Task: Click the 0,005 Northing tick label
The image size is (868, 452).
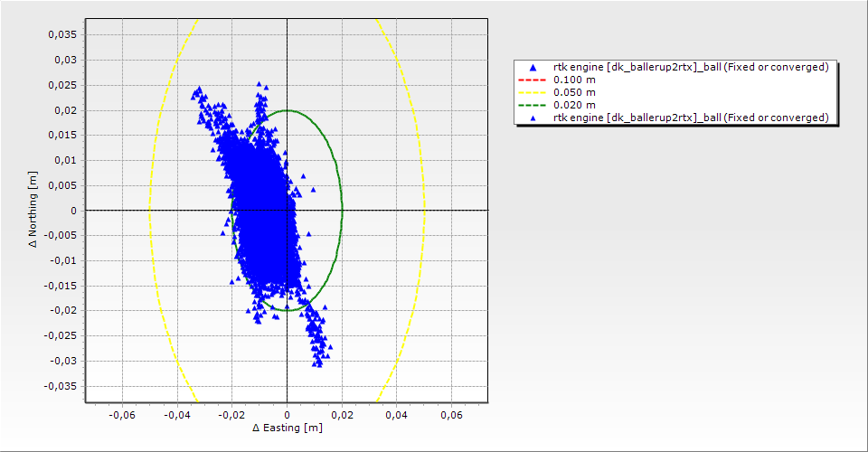Action: pyautogui.click(x=62, y=185)
